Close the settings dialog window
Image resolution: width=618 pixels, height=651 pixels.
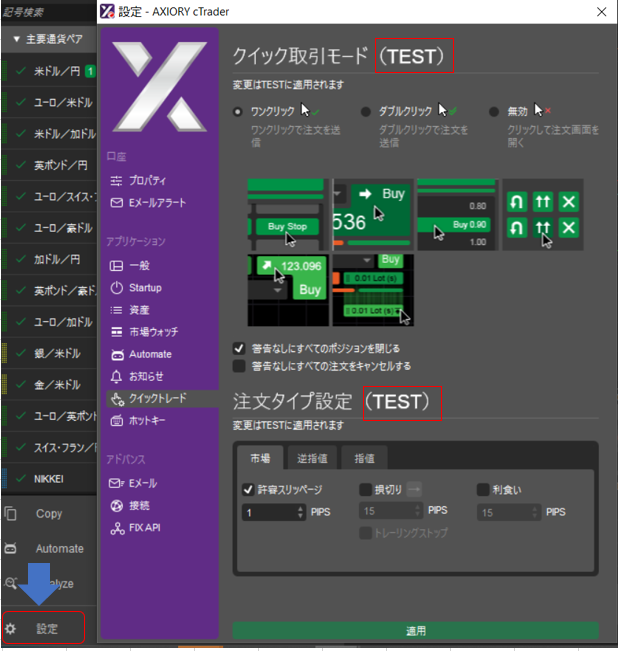[x=601, y=12]
